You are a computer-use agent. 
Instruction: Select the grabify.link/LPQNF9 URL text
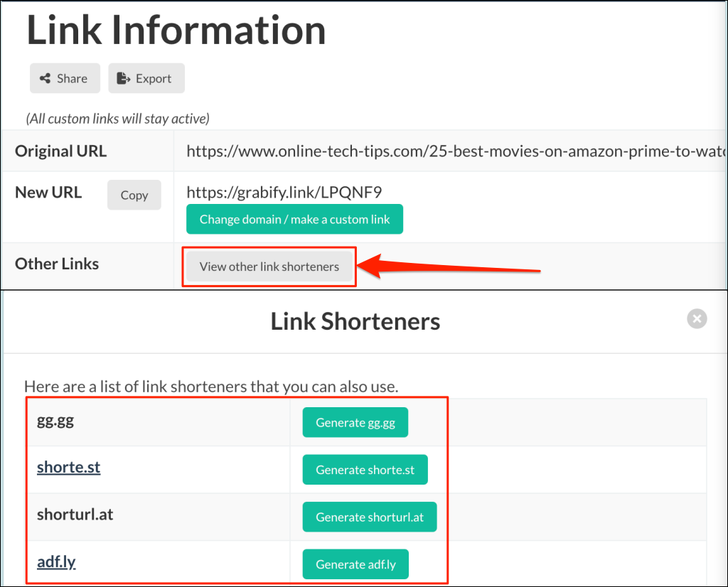(x=284, y=192)
